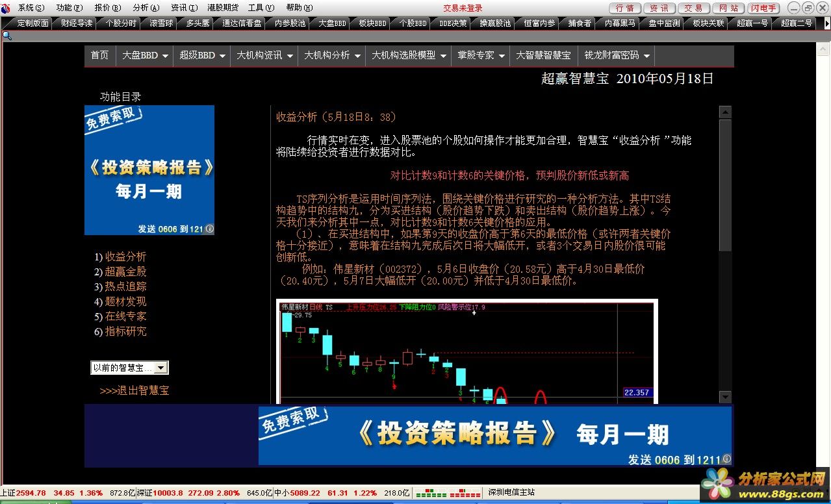
Task: Switch to the 板块关联 tab
Action: point(708,23)
